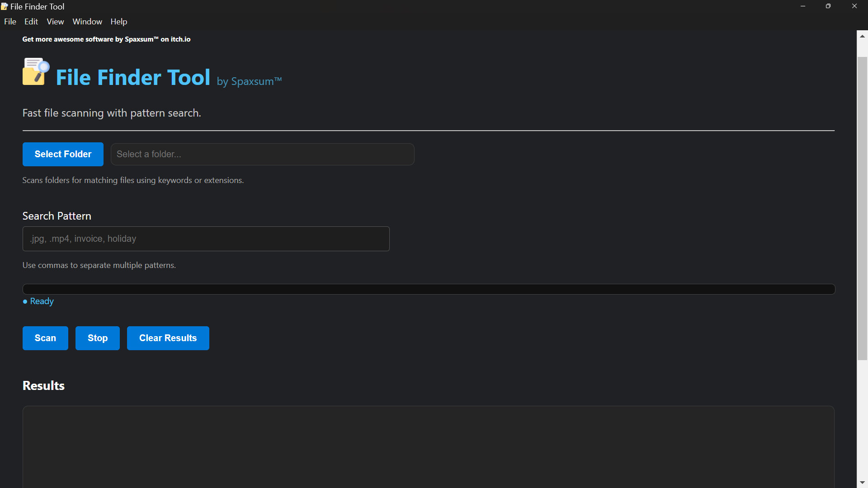868x488 pixels.
Task: Open the Help menu
Action: click(119, 22)
